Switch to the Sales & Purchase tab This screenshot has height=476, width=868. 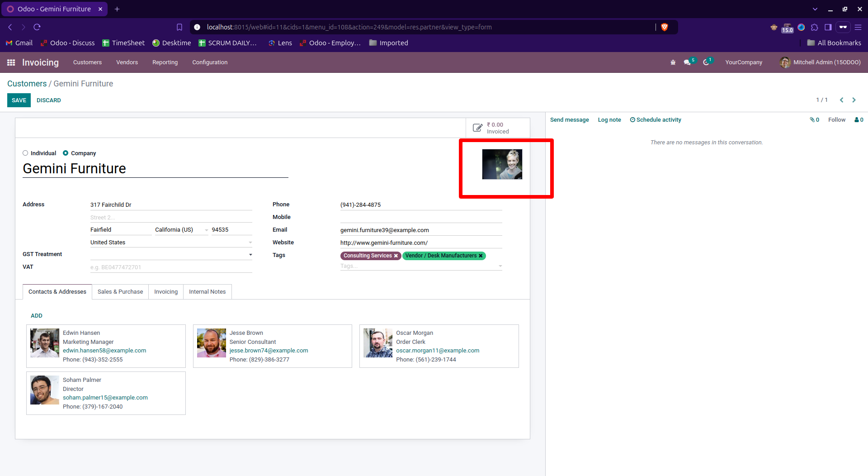point(120,292)
